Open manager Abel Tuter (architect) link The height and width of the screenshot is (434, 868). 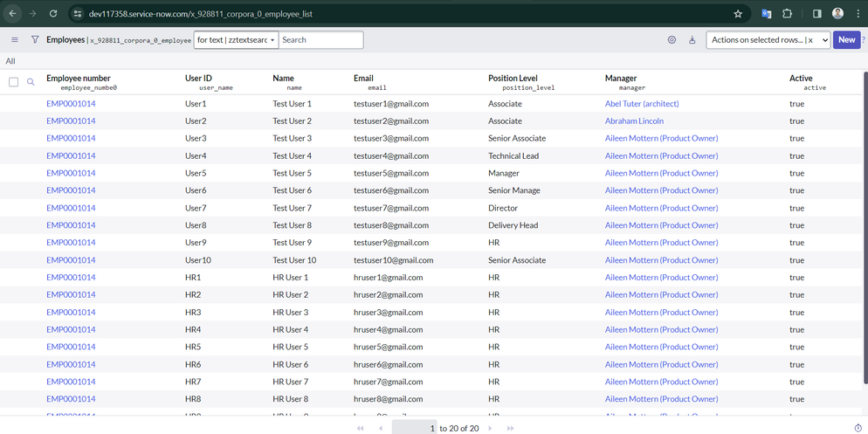(x=642, y=104)
